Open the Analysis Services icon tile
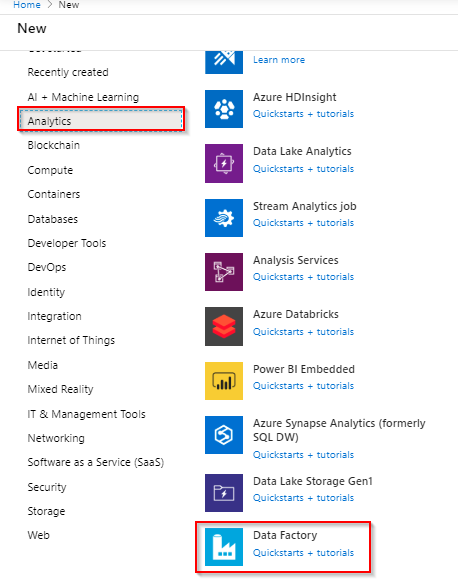 pos(224,272)
